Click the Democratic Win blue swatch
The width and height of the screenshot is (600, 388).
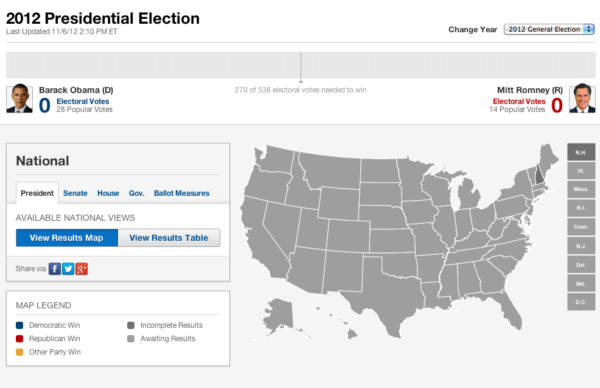(20, 325)
